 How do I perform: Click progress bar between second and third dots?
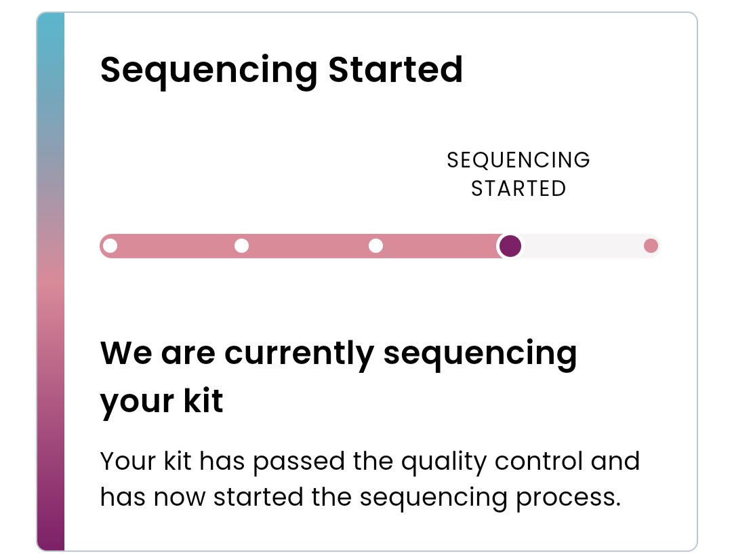tap(308, 245)
